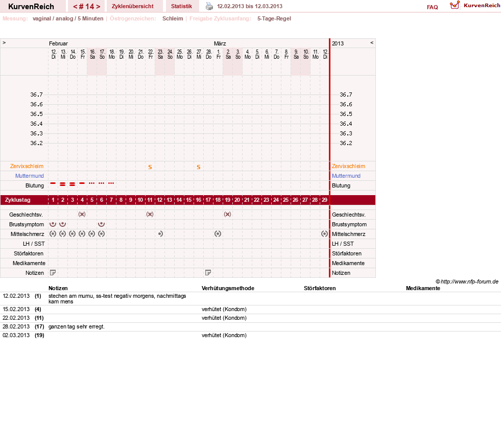This screenshot has width=501, height=448.
Task: Click the KurvenReich crown logo icon
Action: pyautogui.click(x=455, y=5)
